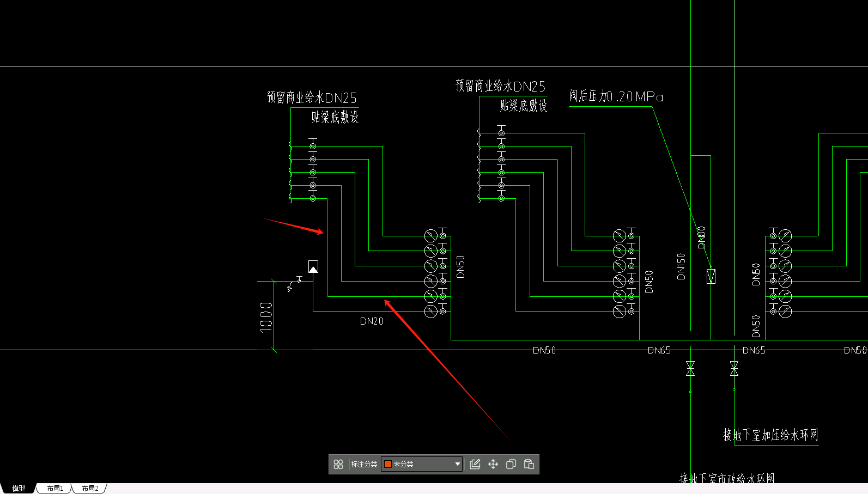The image size is (868, 494).
Task: Click the left gate valve symbol below DN65
Action: click(690, 369)
